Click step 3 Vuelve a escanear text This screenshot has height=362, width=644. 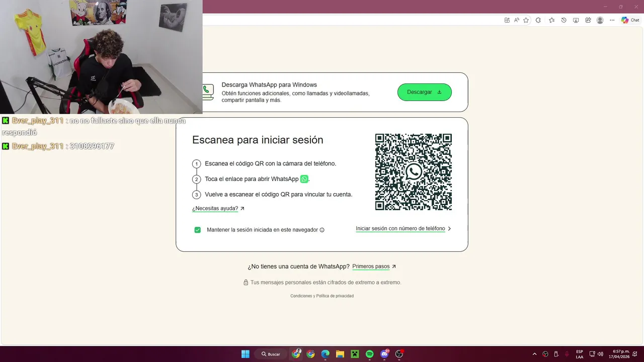tap(278, 194)
